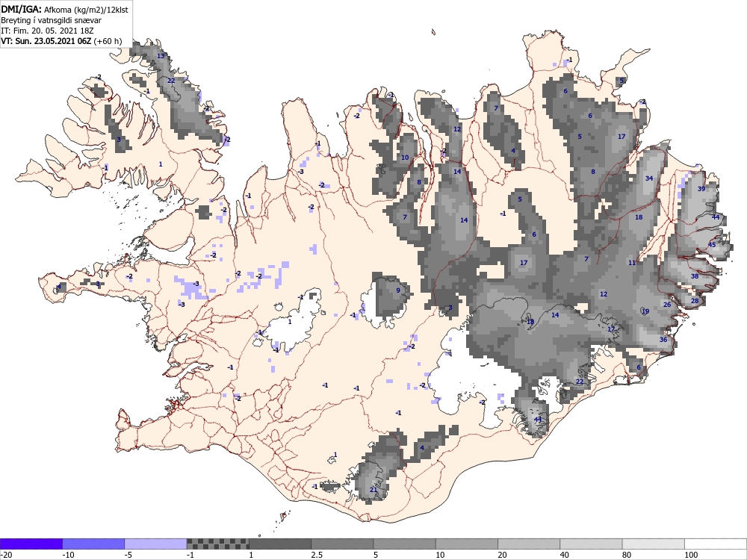747x560 pixels.
Task: Click the -20 legend scale label
Action: pos(6,555)
